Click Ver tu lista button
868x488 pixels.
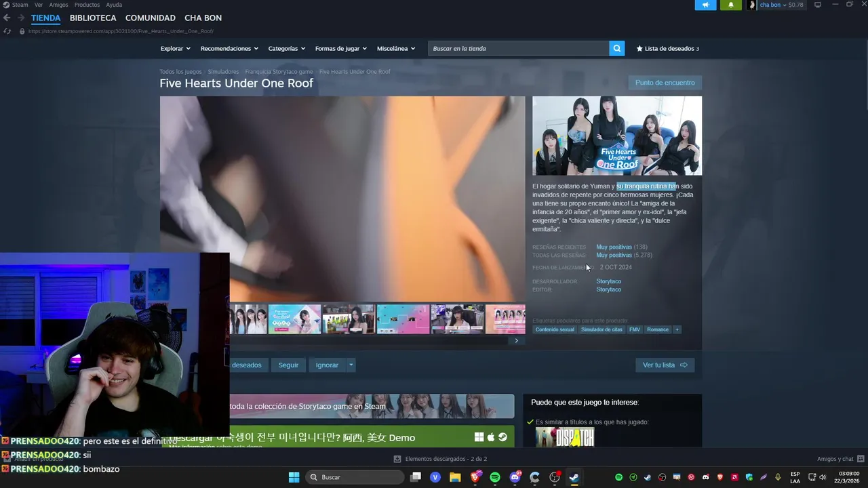665,365
